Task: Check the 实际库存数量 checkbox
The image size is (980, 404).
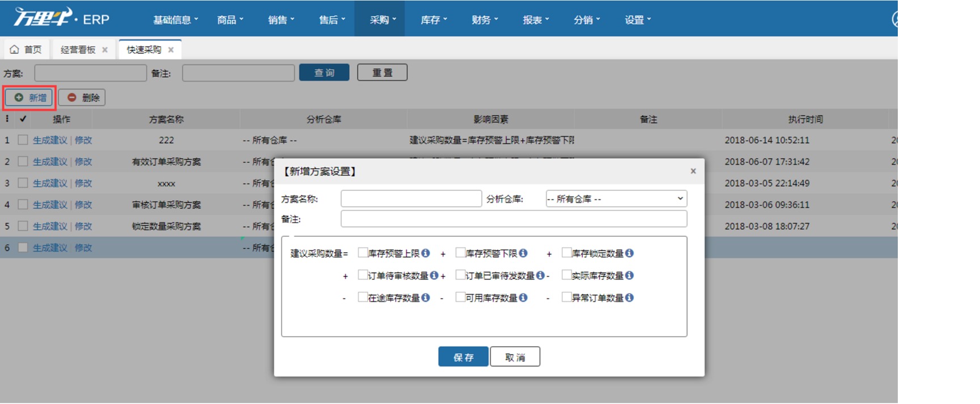Action: [566, 275]
